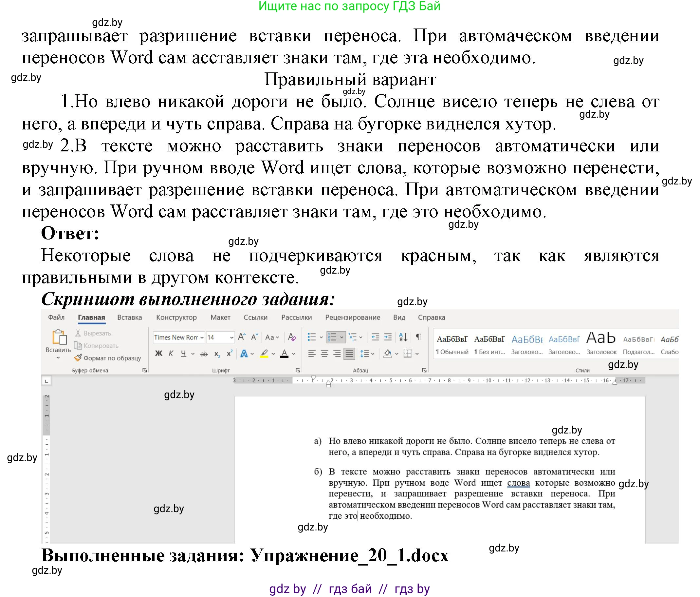This screenshot has width=700, height=597.
Task: Toggle underline Ч formatting
Action: tap(183, 354)
